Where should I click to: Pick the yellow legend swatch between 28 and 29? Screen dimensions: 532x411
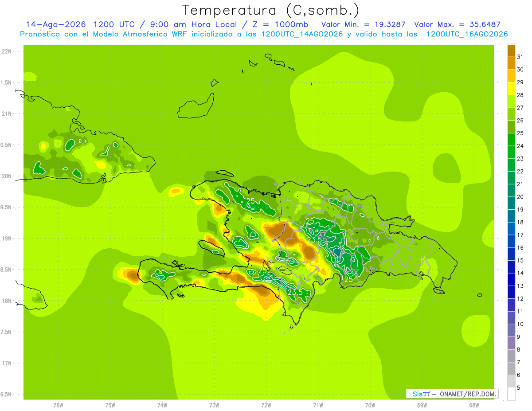pos(511,89)
